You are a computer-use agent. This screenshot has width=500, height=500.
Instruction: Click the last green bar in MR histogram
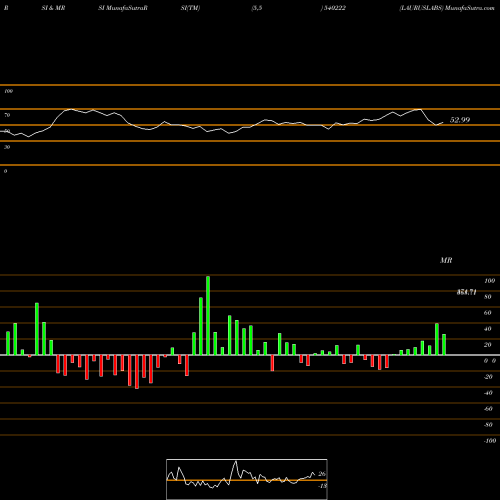click(x=444, y=345)
